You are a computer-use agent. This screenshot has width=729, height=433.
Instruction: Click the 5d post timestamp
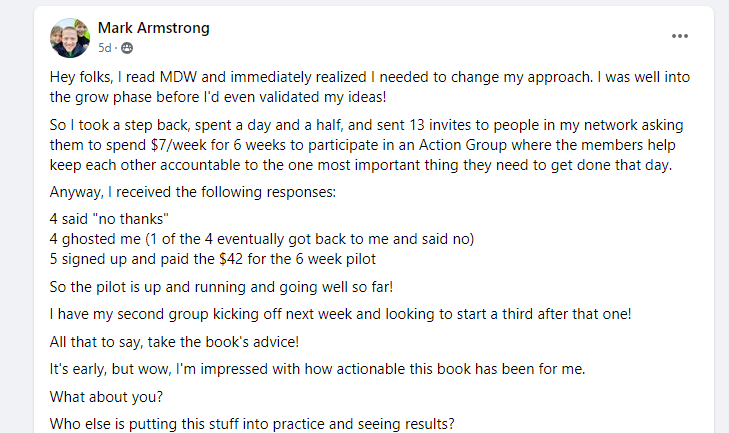105,47
